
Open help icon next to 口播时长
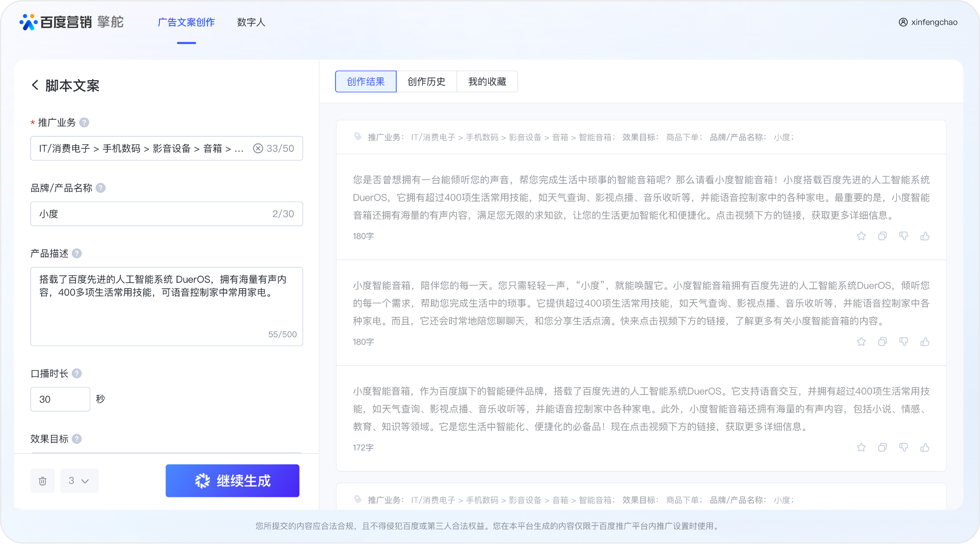(x=77, y=374)
